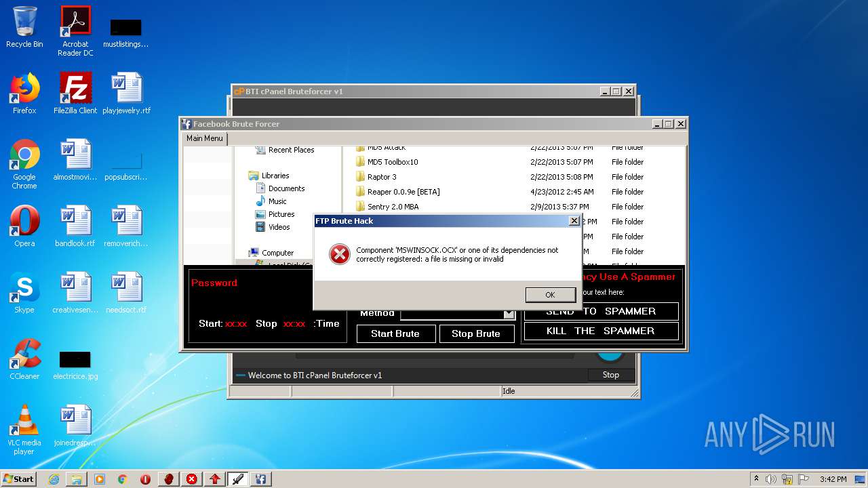Launch Google Chrome desktop shortcut

24,165
